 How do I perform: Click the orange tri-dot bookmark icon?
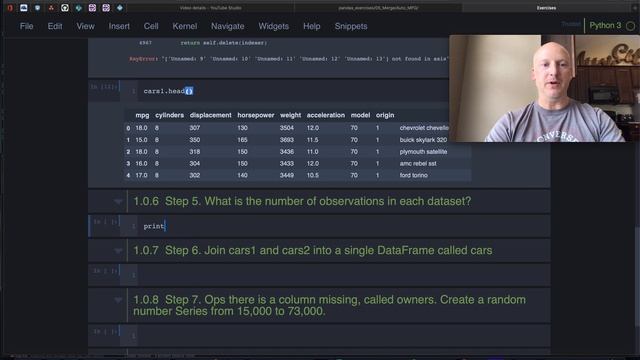coord(51,8)
